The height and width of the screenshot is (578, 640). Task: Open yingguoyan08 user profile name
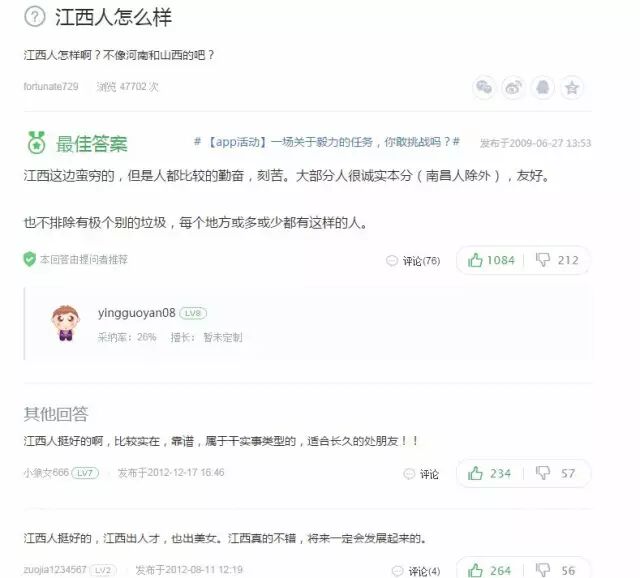coord(136,313)
